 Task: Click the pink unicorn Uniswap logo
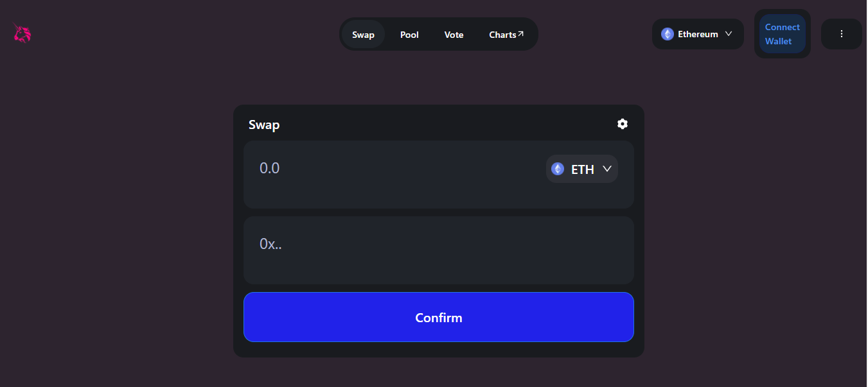tap(22, 33)
